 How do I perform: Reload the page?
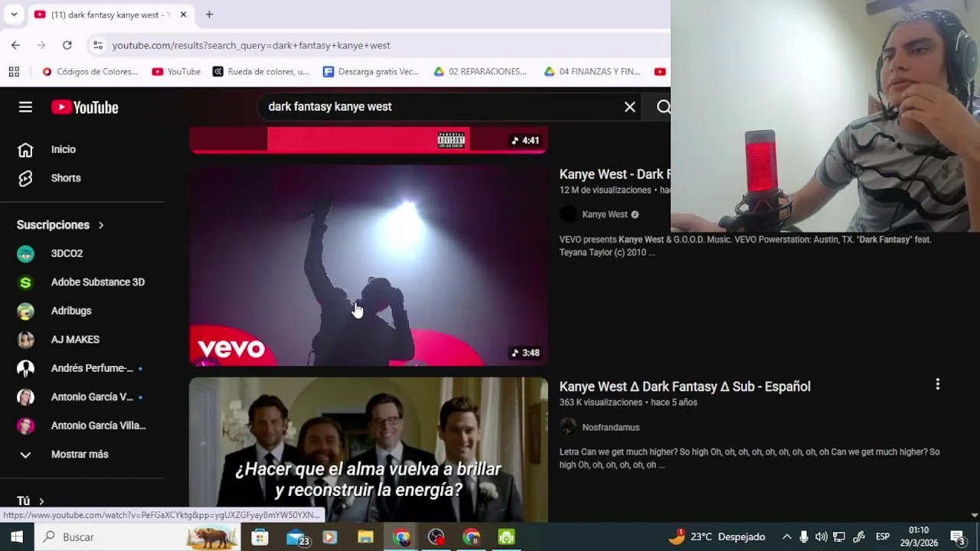(x=67, y=45)
